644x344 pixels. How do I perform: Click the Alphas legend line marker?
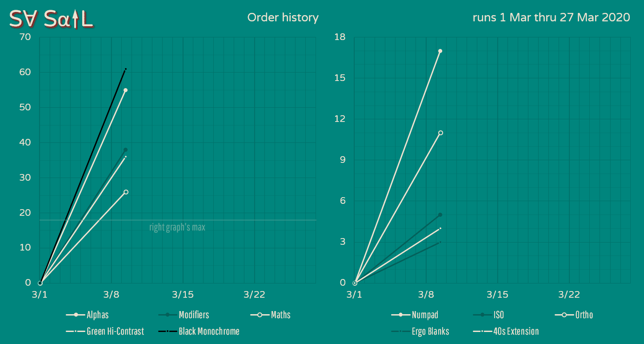76,315
